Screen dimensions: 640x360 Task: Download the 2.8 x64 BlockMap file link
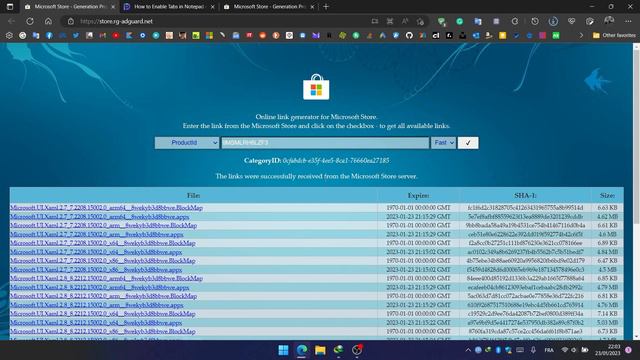pyautogui.click(x=102, y=314)
